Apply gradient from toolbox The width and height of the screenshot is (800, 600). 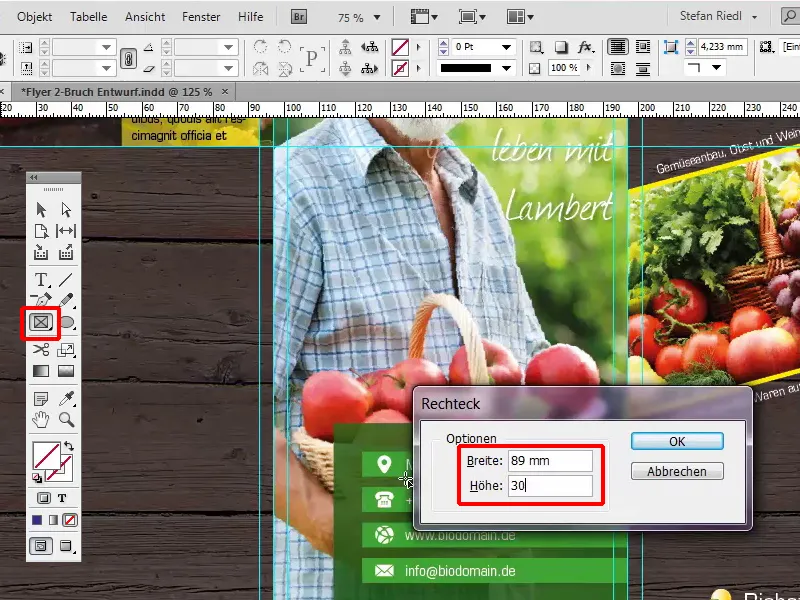(53, 520)
